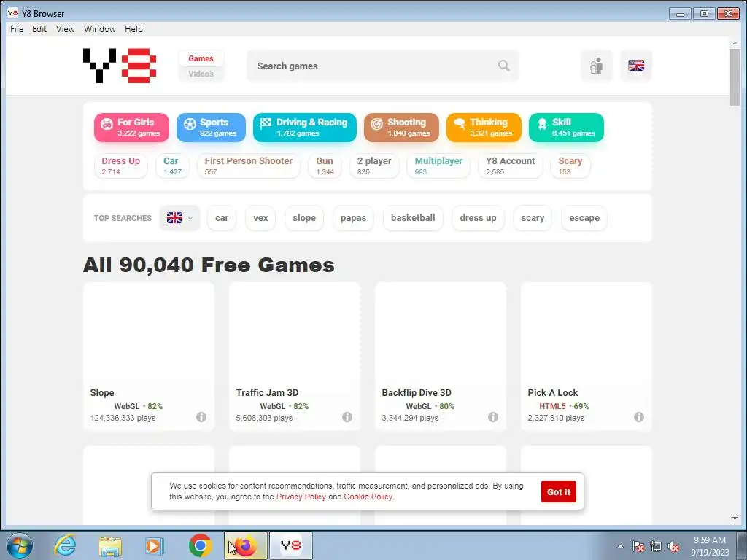The height and width of the screenshot is (560, 747).
Task: Select the 2 player tag
Action: point(374,166)
